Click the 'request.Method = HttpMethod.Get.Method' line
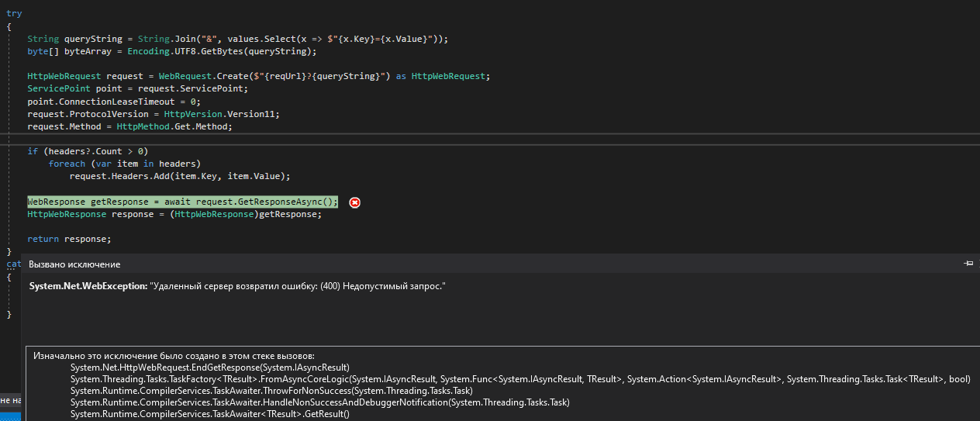The height and width of the screenshot is (421, 980). [129, 126]
